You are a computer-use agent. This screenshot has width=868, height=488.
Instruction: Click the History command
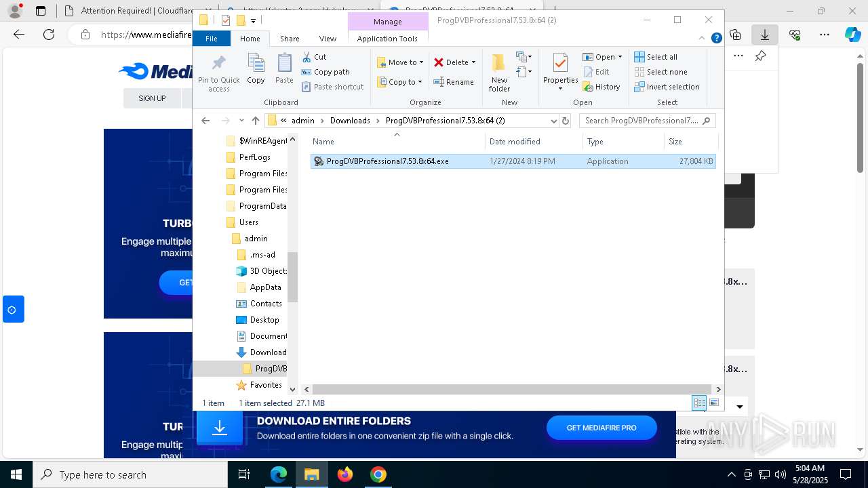click(601, 87)
